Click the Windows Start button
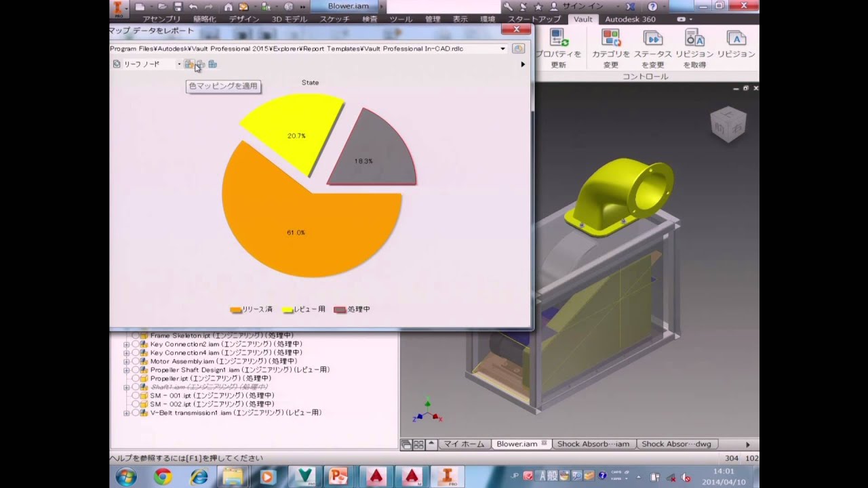This screenshot has width=868, height=488. (x=126, y=476)
